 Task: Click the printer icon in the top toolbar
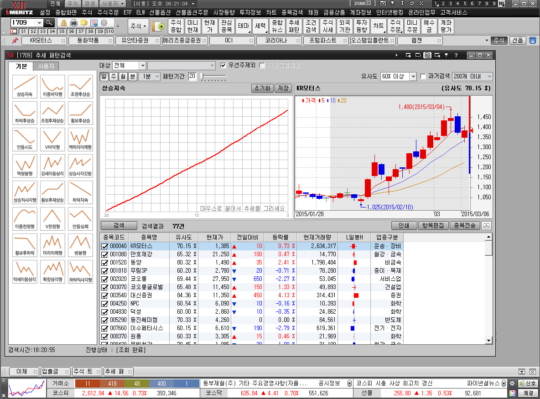[x=73, y=23]
